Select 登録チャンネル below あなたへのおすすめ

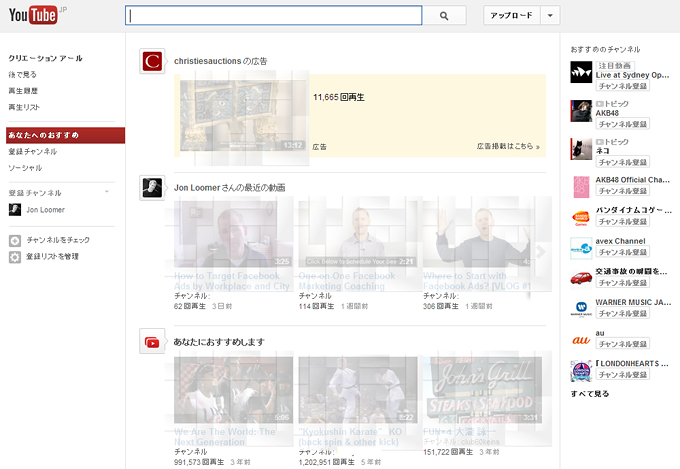(33, 151)
